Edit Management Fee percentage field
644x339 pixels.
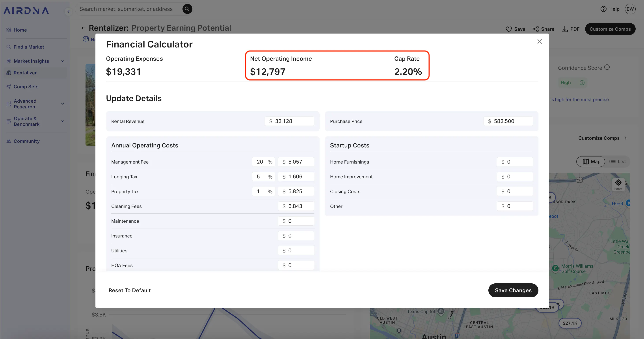[x=264, y=162]
